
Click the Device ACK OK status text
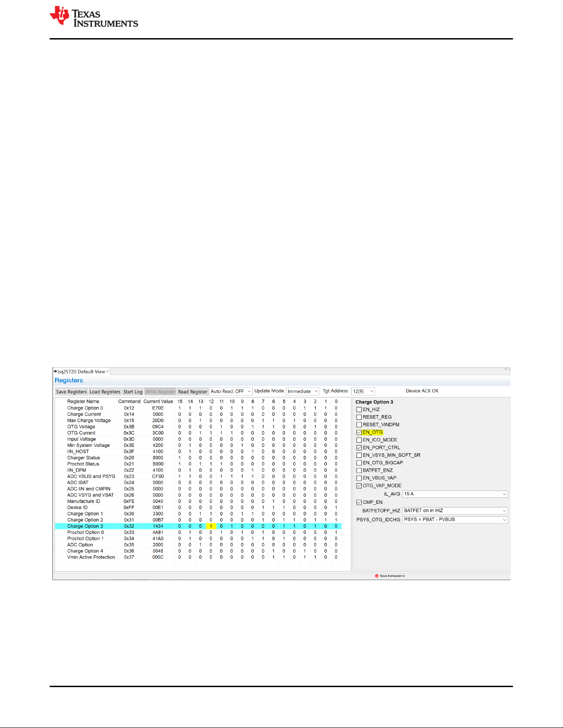422,391
